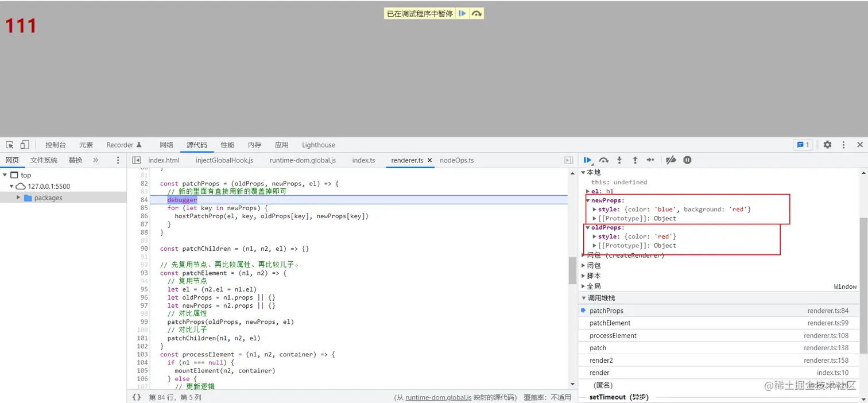This screenshot has width=868, height=403.
Task: Open runtime-dom.global.js source map link
Action: [x=438, y=397]
